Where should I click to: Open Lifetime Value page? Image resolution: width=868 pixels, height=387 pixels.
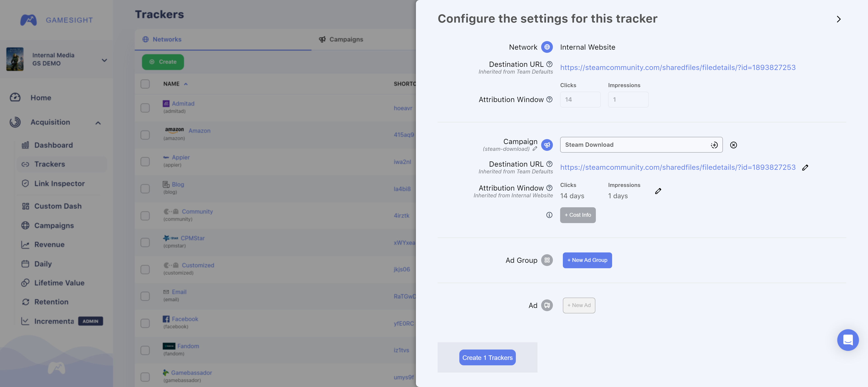coord(59,283)
